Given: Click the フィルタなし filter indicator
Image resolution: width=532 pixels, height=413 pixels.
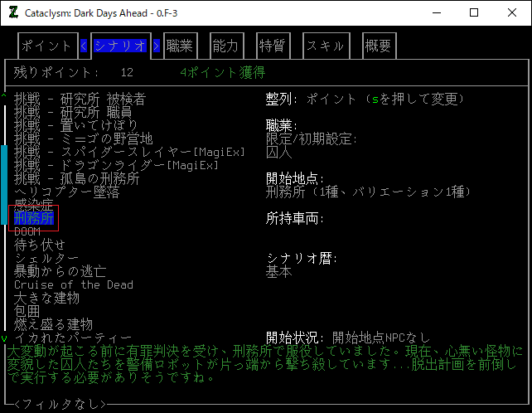Looking at the screenshot, I should (60, 404).
